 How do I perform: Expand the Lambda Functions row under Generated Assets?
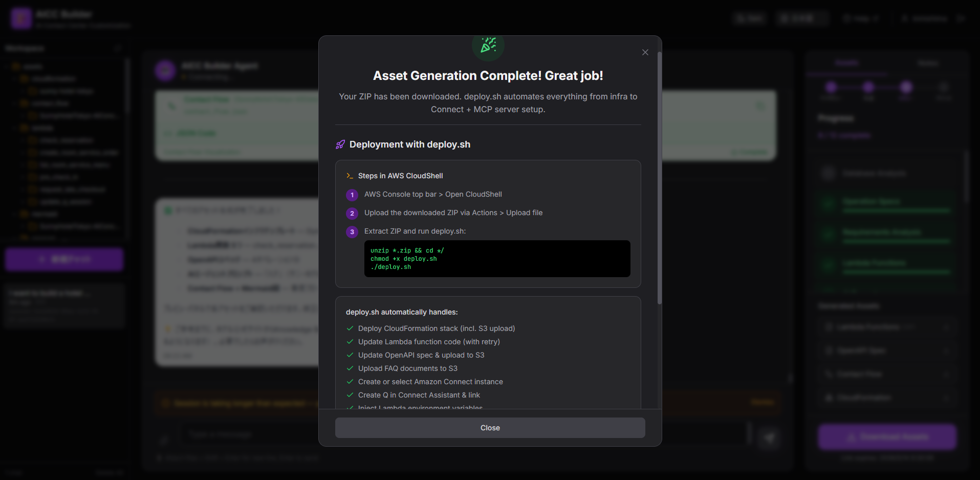click(887, 327)
